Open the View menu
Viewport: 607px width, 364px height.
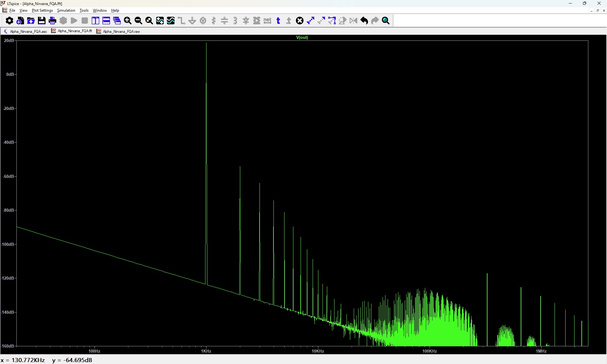pos(23,10)
